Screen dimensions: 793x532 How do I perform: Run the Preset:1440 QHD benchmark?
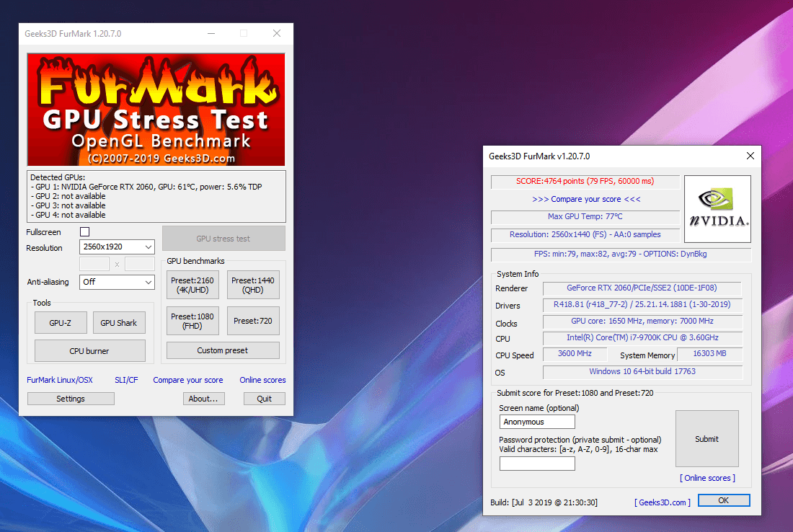click(253, 285)
